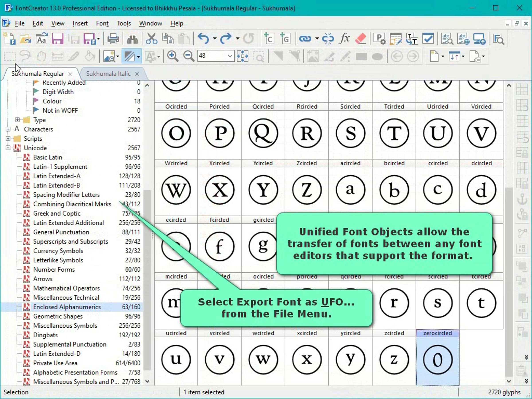Open the File menu

point(20,23)
